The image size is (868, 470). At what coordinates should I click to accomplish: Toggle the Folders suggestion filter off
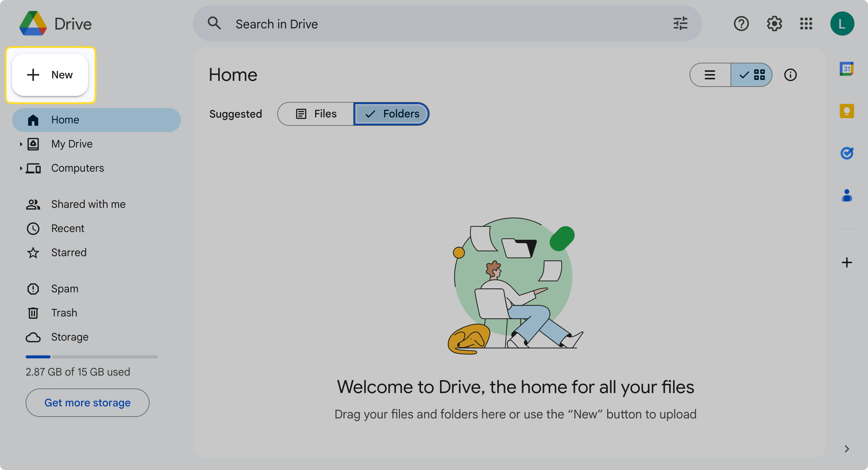391,114
